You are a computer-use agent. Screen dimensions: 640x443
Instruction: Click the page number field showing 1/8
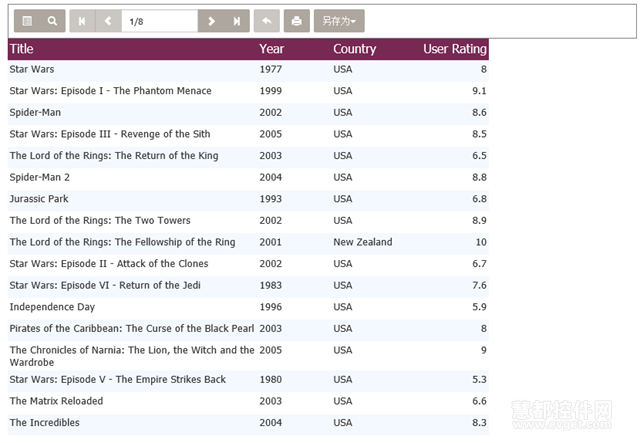point(160,21)
